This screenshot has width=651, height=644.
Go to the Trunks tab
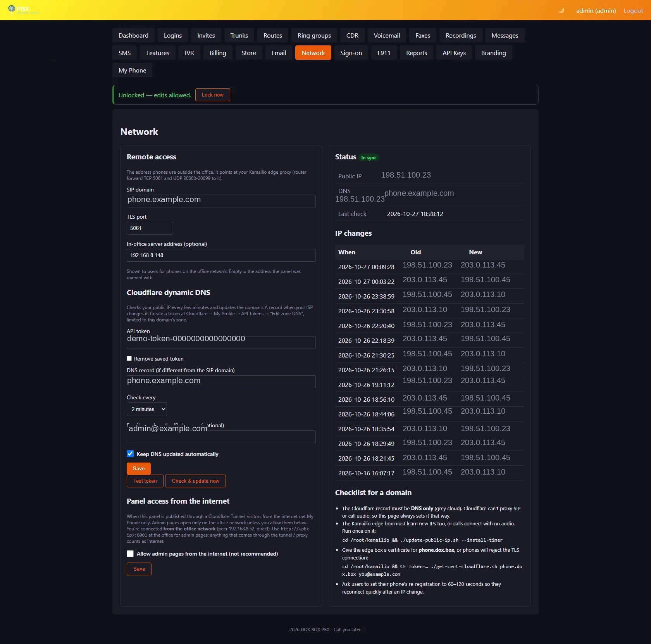pyautogui.click(x=239, y=35)
